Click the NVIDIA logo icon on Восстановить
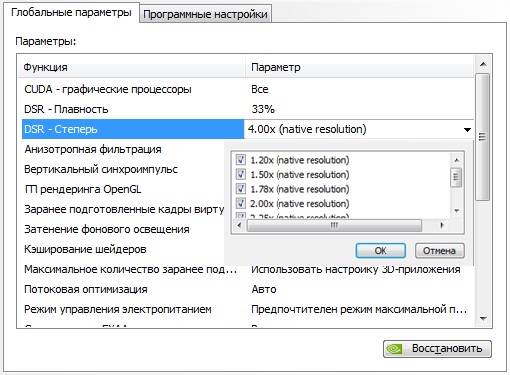This screenshot has height=375, width=510. [394, 349]
